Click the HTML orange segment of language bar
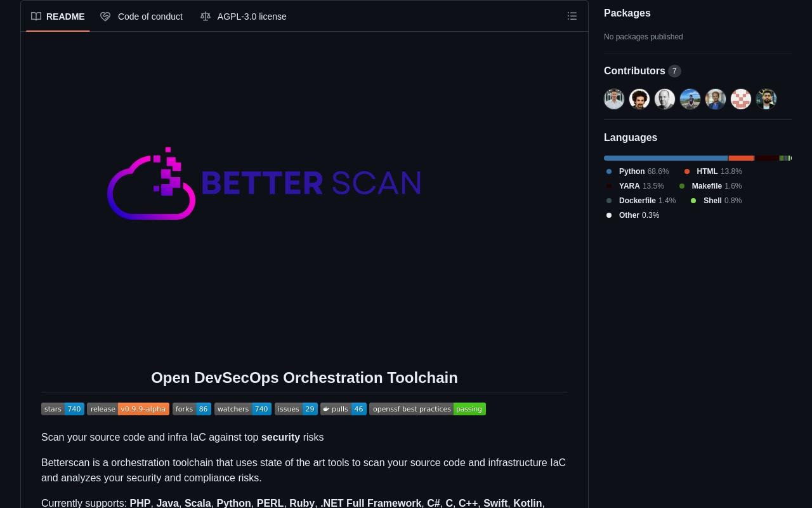The image size is (812, 508). 742,158
